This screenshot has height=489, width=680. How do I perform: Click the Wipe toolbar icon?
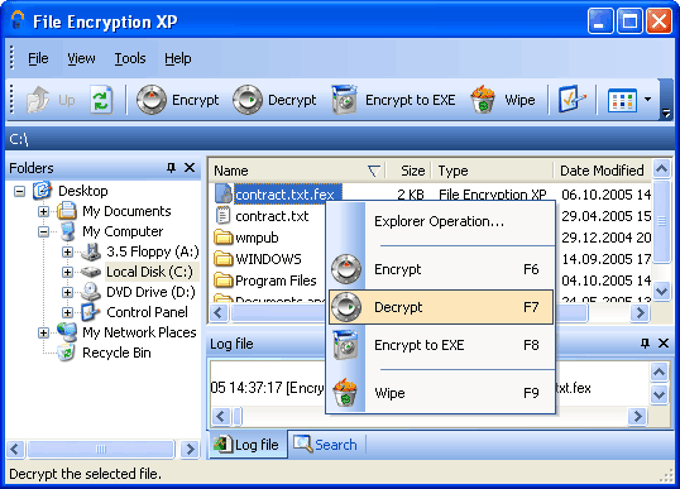[x=484, y=100]
